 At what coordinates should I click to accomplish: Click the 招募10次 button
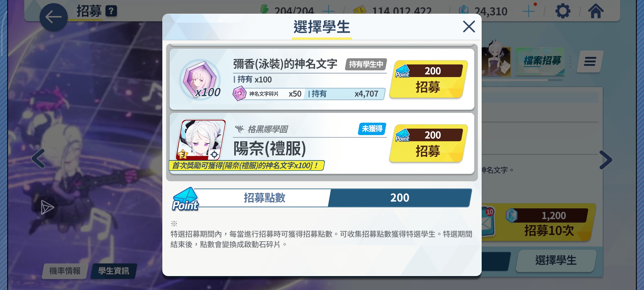(539, 223)
